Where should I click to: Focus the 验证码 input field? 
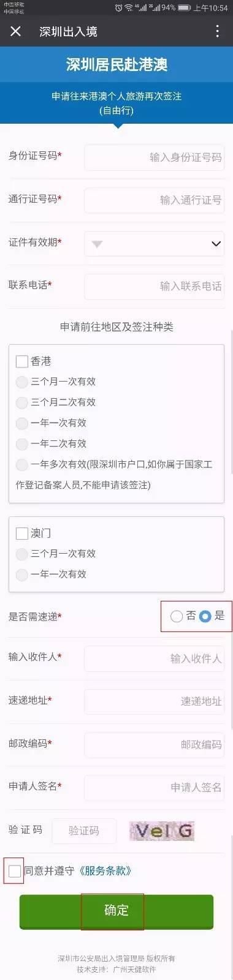84,831
